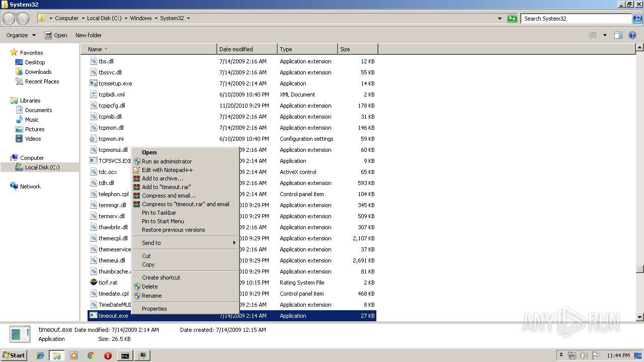Select the tcmsetup.exe file

click(x=115, y=83)
